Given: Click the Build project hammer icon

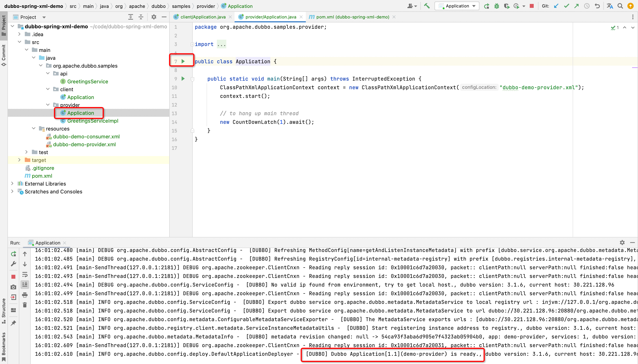Looking at the screenshot, I should coord(427,6).
